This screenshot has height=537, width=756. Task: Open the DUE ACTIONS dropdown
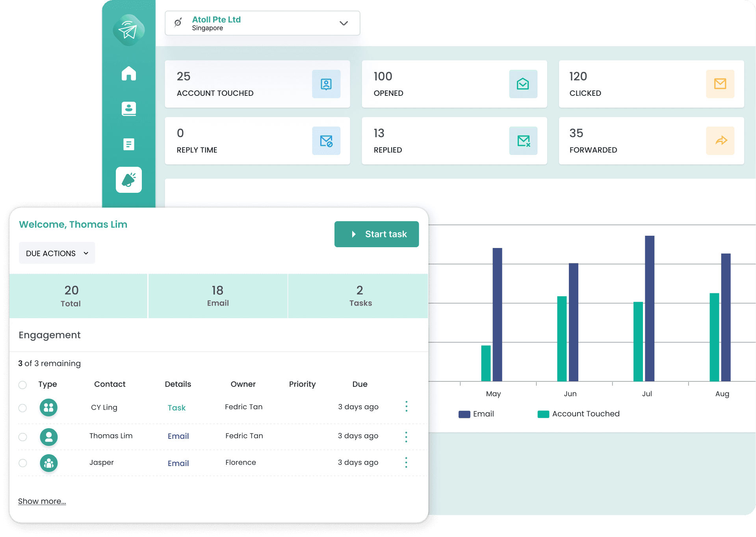56,253
